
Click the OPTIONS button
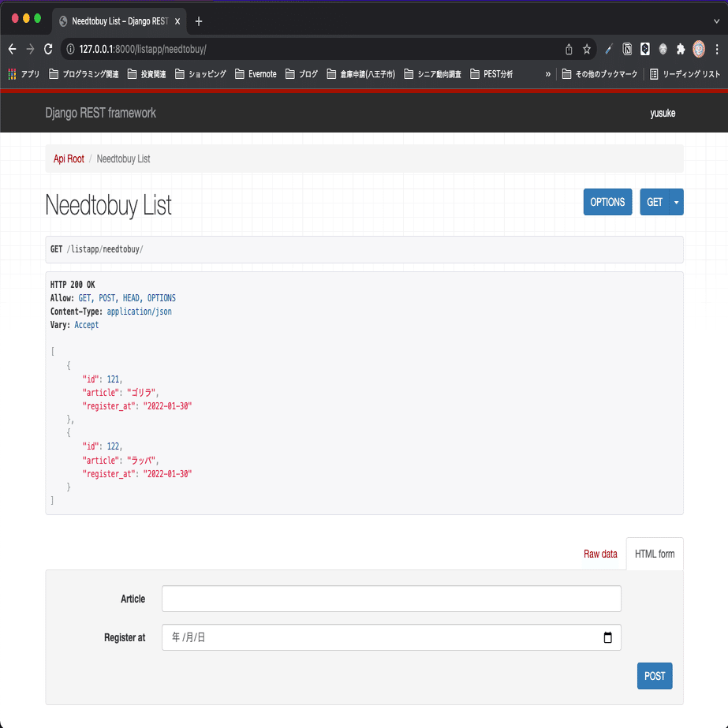[607, 202]
